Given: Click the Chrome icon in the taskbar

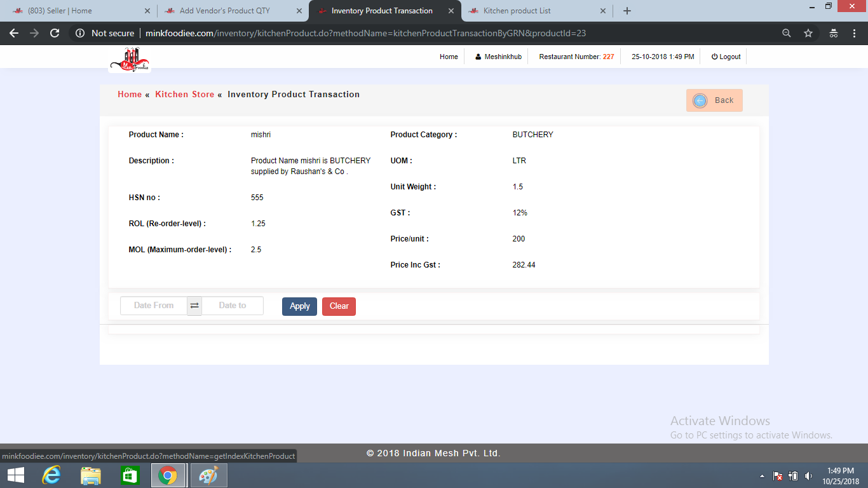Looking at the screenshot, I should click(x=168, y=475).
